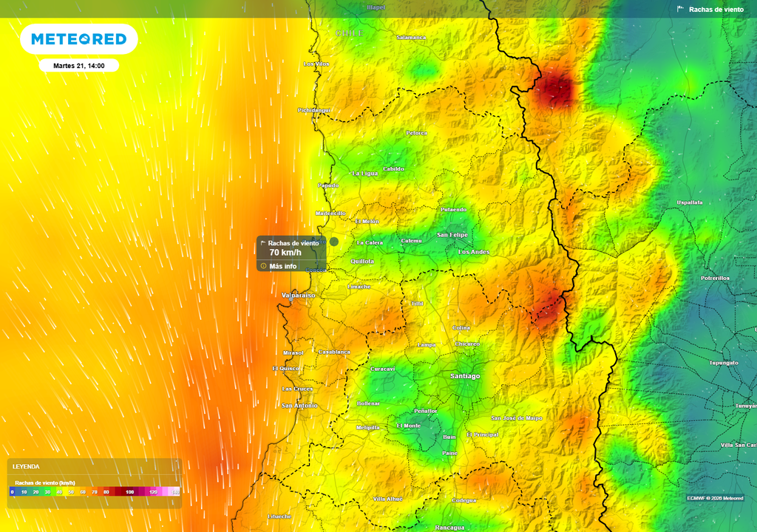Click the Mirasol city label
The image size is (757, 532).
coord(293,353)
